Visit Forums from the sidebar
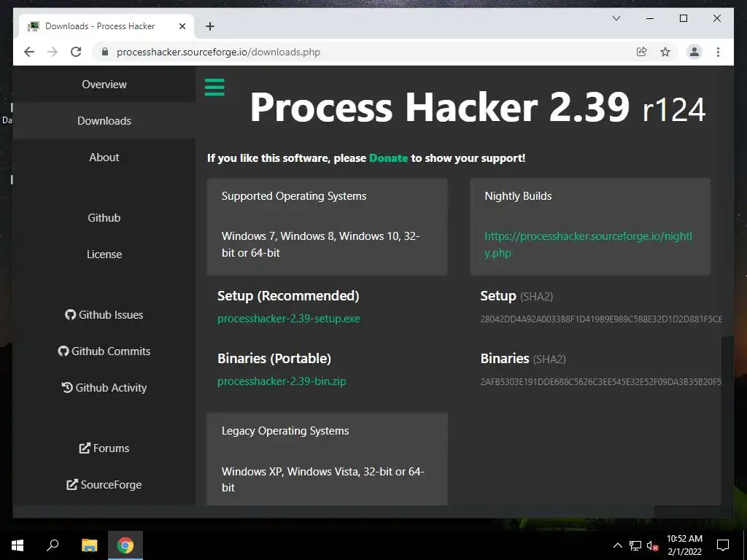The width and height of the screenshot is (747, 560). tap(104, 448)
